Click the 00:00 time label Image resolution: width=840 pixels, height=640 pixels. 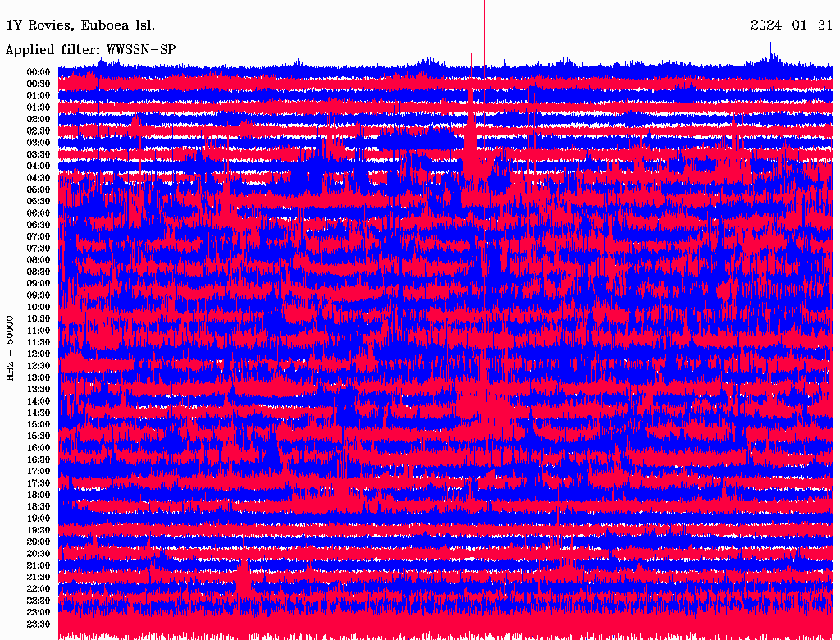[x=39, y=72]
